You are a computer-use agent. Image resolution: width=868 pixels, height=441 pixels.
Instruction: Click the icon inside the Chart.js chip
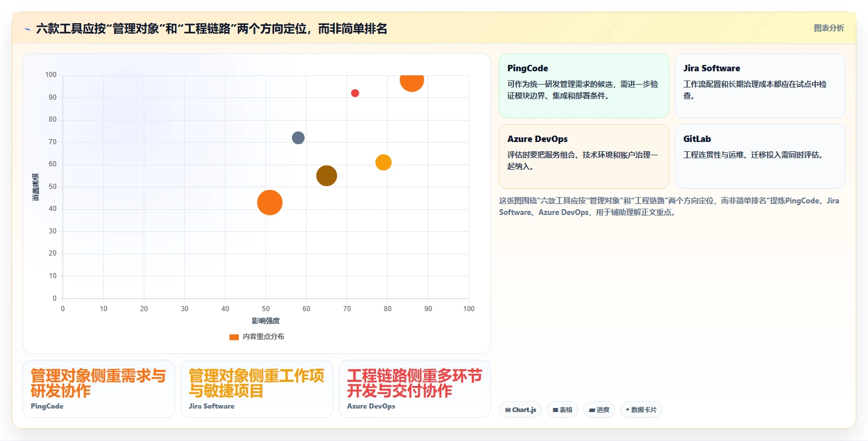pyautogui.click(x=508, y=410)
